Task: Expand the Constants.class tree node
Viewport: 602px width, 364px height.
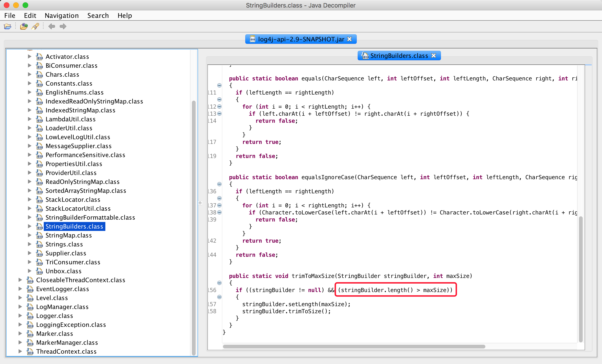Action: 30,83
